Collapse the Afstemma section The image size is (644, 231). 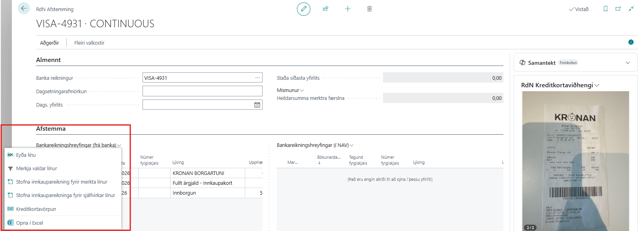point(51,129)
